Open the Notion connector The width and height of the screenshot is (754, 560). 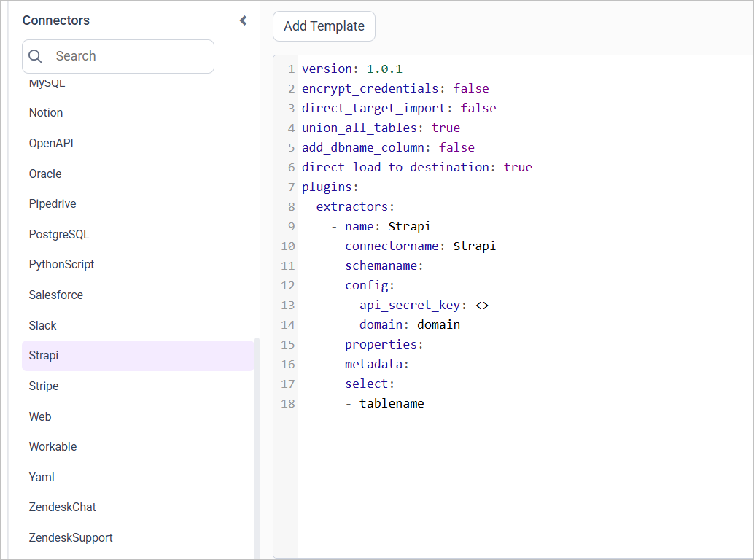[45, 112]
